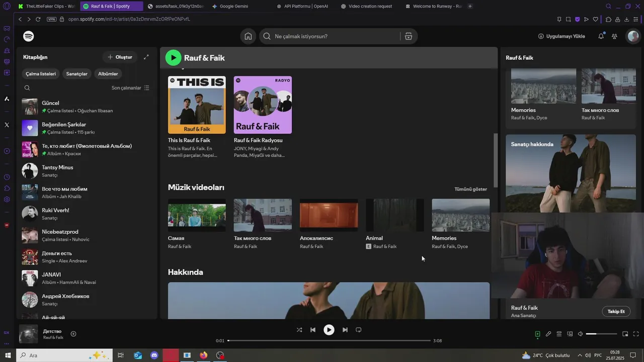
Task: Adjust the Spotify volume slider
Action: 602,334
